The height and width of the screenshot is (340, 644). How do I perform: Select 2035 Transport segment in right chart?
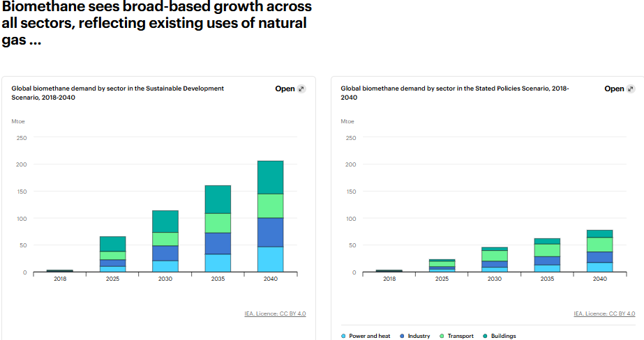(x=547, y=250)
